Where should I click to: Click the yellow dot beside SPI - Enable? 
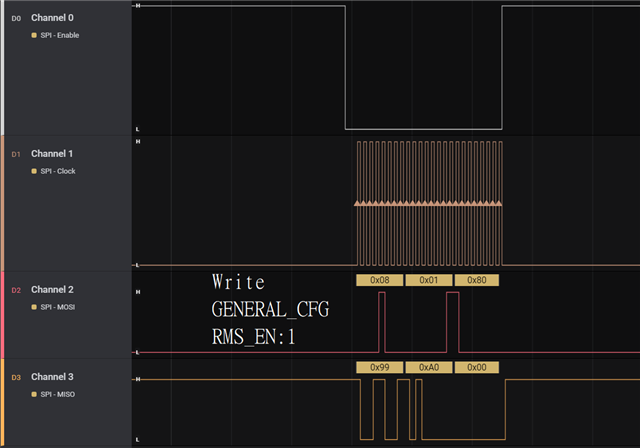pos(34,35)
